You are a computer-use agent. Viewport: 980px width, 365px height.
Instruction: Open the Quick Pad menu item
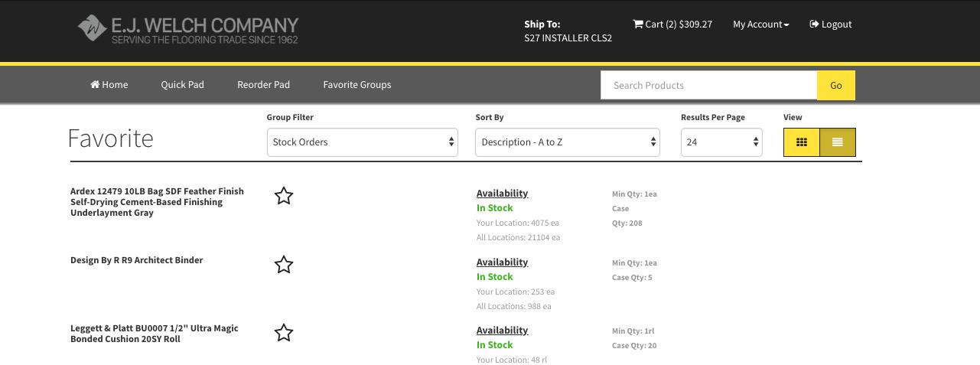click(182, 84)
